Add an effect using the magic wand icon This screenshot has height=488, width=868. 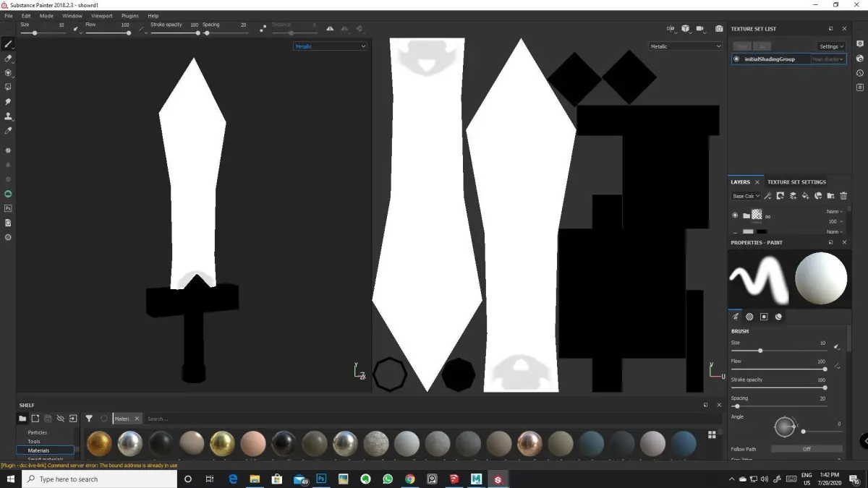(x=767, y=196)
